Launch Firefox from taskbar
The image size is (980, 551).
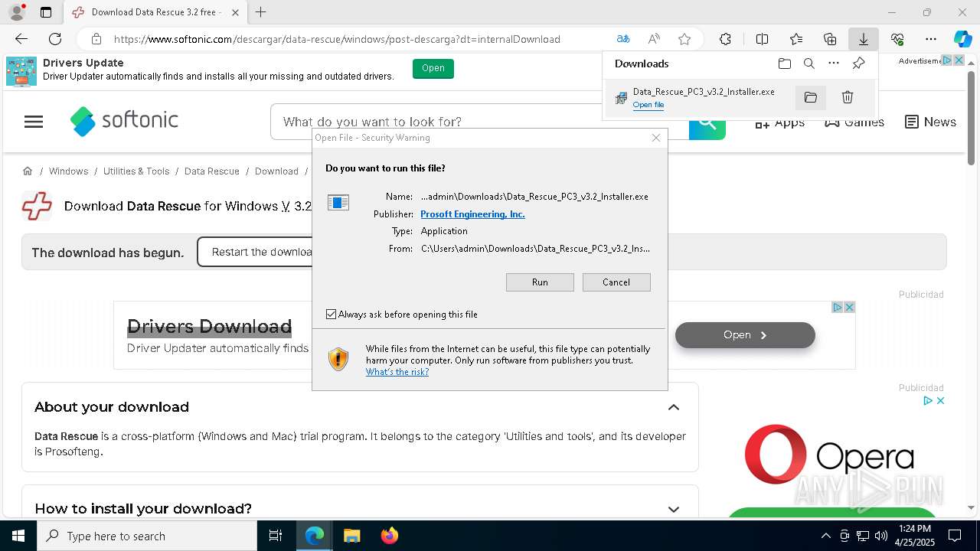point(390,536)
